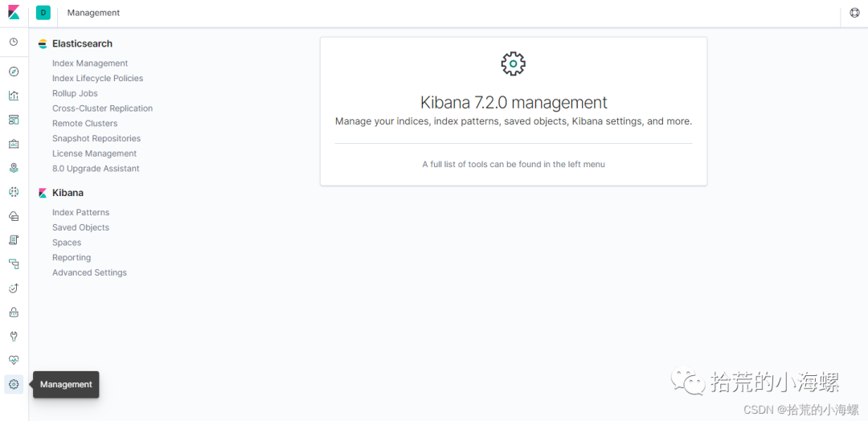Go to Saved Objects
Image resolution: width=868 pixels, height=421 pixels.
click(80, 227)
